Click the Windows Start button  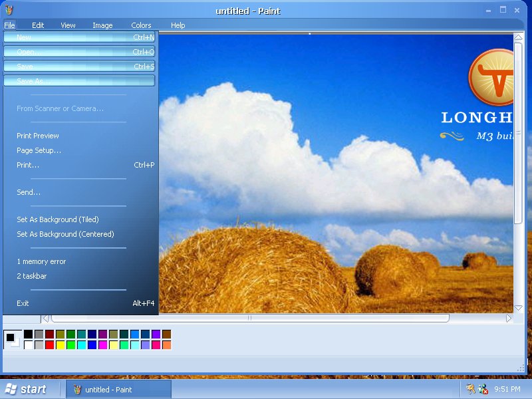pos(27,389)
